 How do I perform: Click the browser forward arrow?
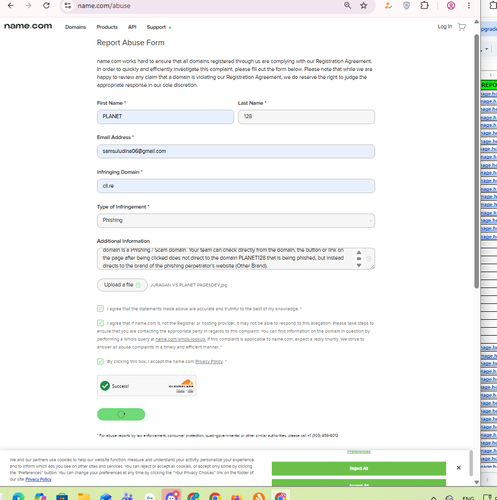tap(28, 6)
